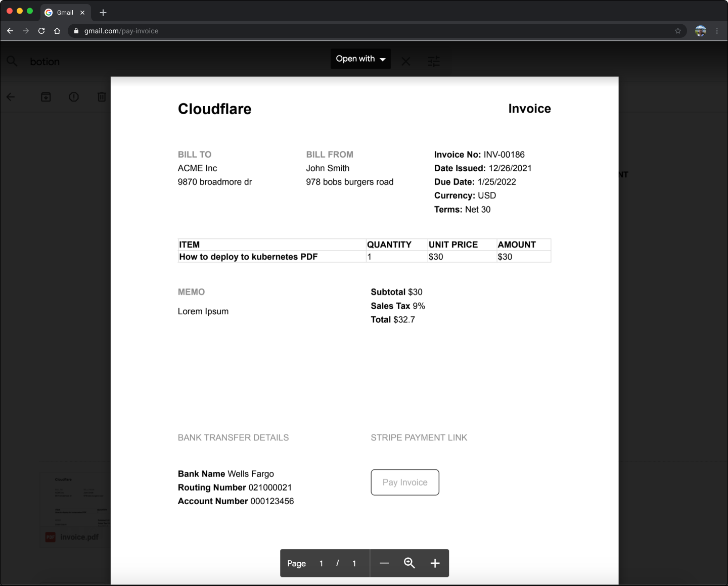728x586 pixels.
Task: Click the report spam icon
Action: point(74,97)
